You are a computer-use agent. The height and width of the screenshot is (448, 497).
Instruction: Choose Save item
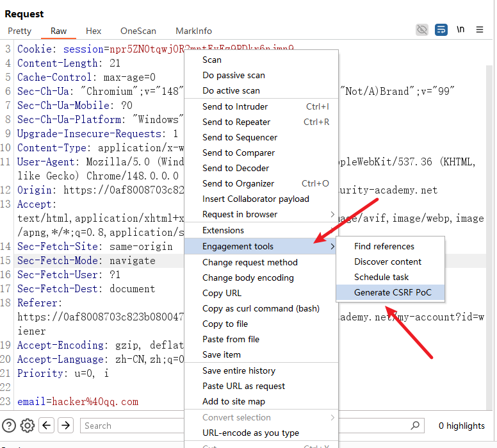point(261,354)
